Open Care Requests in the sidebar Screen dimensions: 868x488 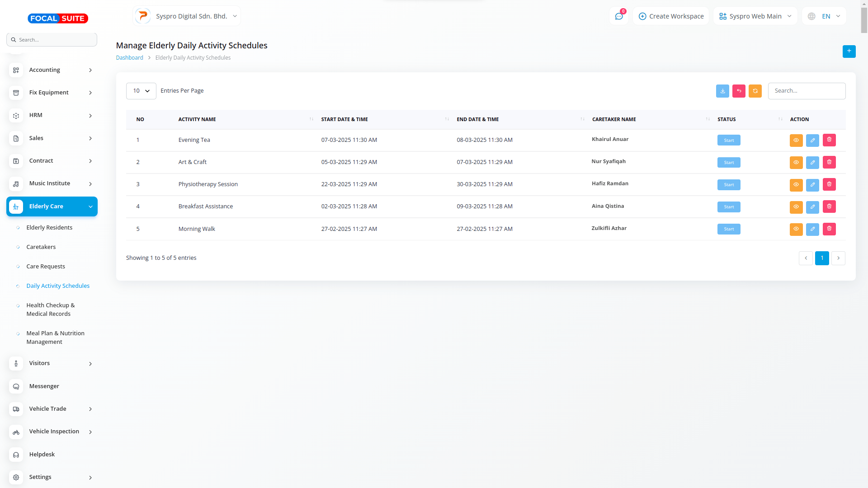46,266
